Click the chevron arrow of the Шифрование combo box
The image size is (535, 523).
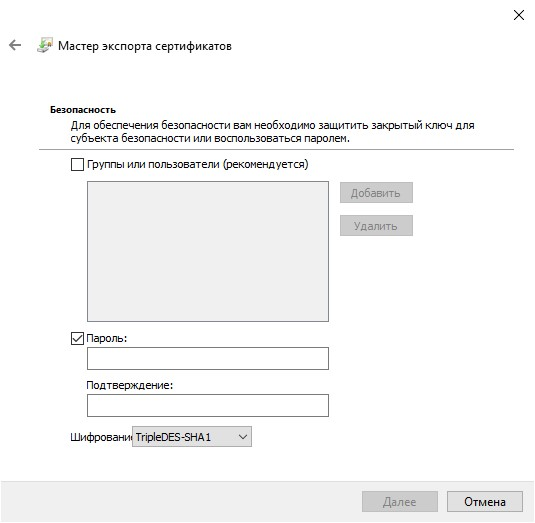(x=243, y=437)
